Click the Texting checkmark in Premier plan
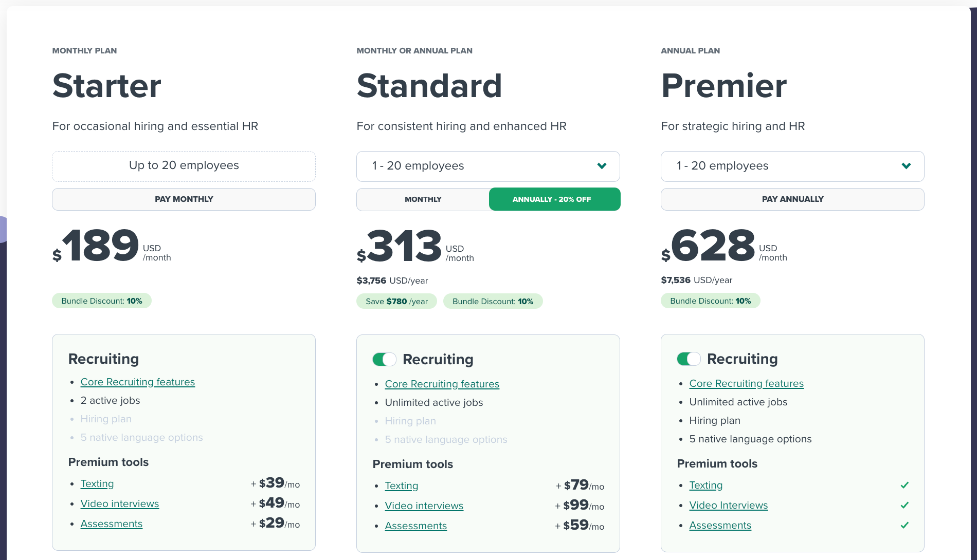This screenshot has width=977, height=560. [x=904, y=484]
